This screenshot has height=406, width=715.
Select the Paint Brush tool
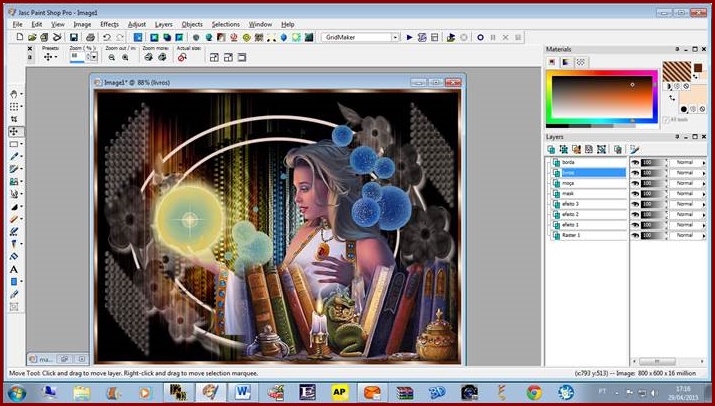(14, 169)
